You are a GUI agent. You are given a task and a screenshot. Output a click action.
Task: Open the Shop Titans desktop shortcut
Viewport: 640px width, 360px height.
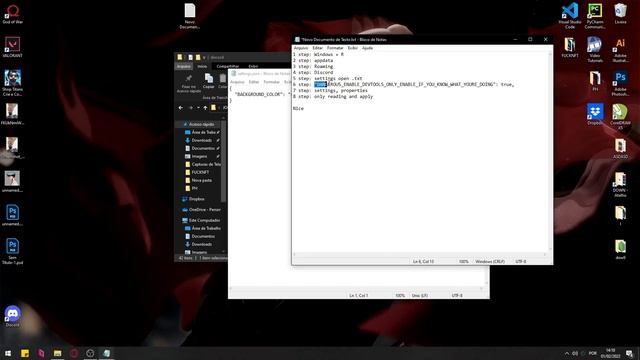click(x=12, y=83)
